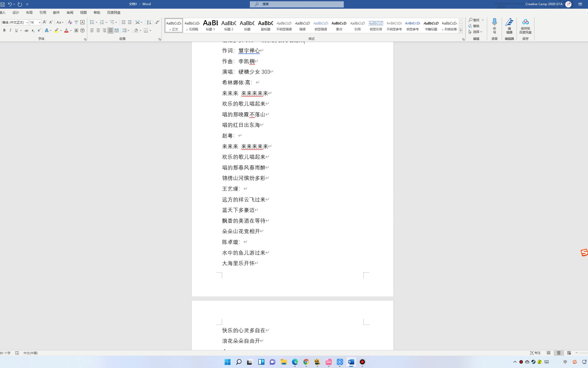Apply 标题 1 style

click(210, 25)
